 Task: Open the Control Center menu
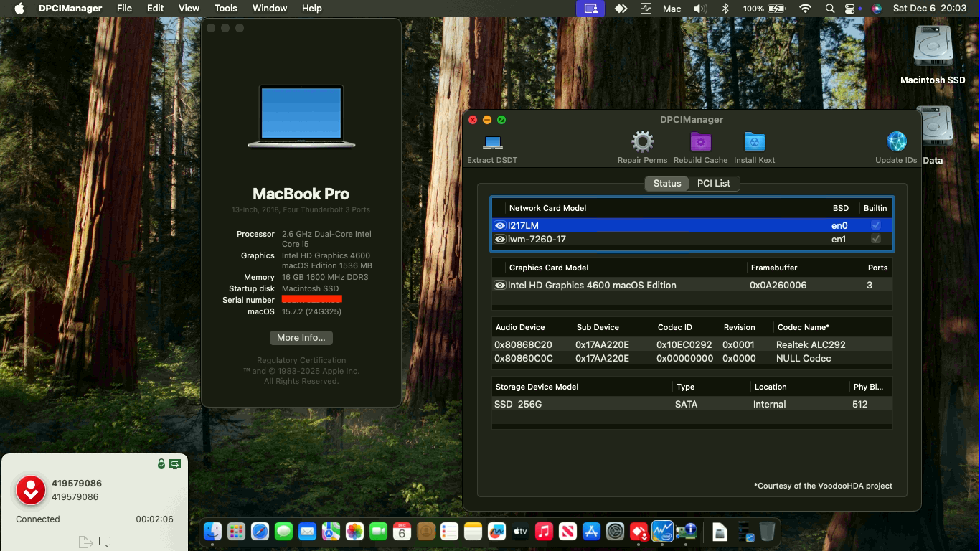pos(850,9)
